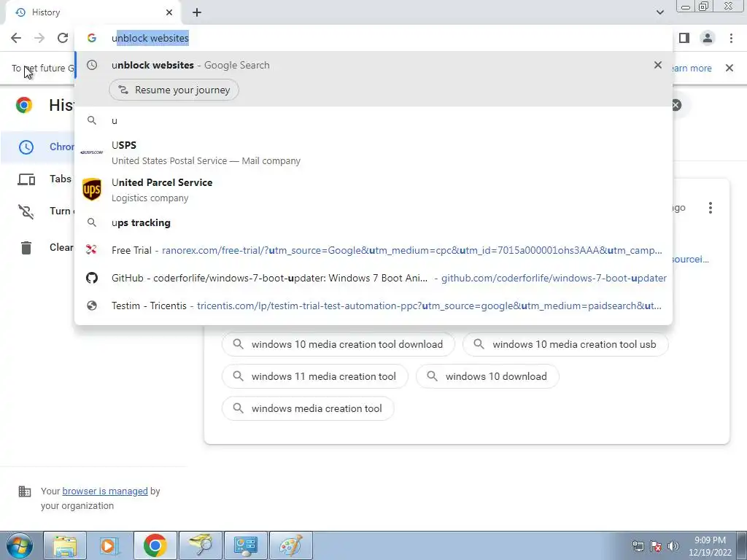Screen dimensions: 747x560
Task: Open Clear browsing data from the sidebar
Action: [x=38, y=248]
